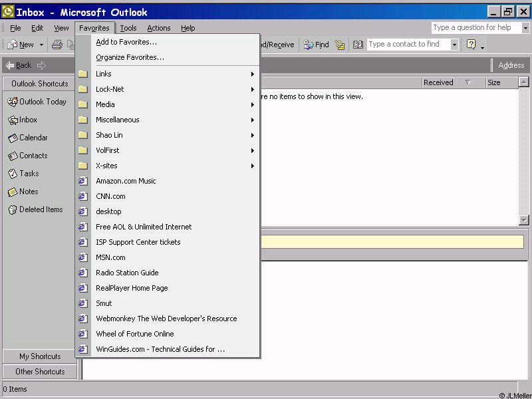The image size is (532, 399).
Task: Open dropdown arrow next to New
Action: coord(41,45)
